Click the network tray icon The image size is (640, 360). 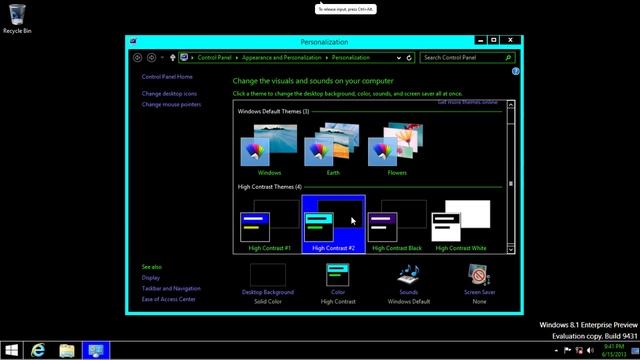click(579, 350)
